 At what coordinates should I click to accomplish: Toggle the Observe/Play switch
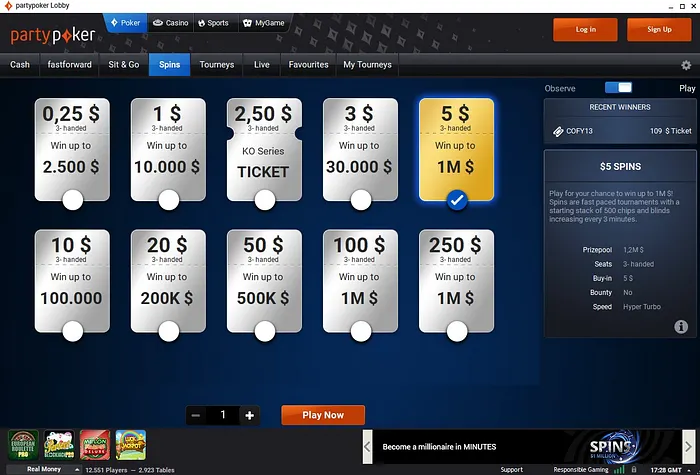[x=618, y=88]
